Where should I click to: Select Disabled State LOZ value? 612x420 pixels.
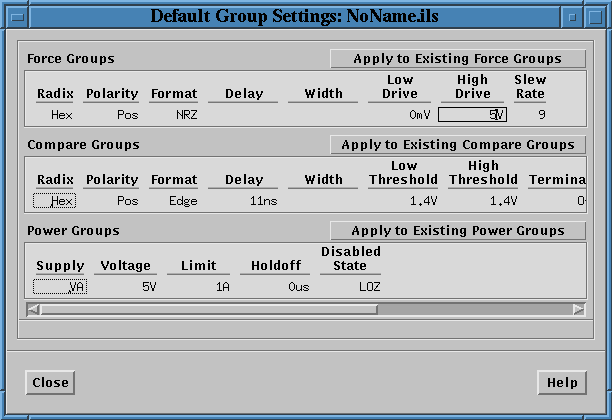click(369, 287)
